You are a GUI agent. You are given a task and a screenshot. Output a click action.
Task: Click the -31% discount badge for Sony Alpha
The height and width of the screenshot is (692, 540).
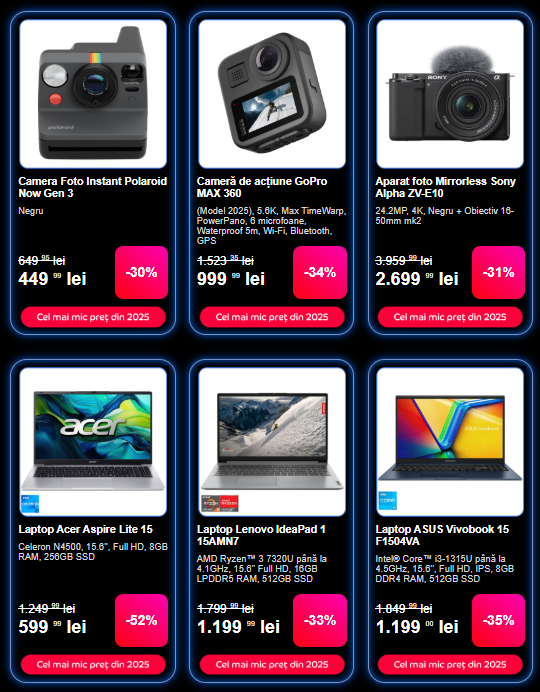point(499,272)
